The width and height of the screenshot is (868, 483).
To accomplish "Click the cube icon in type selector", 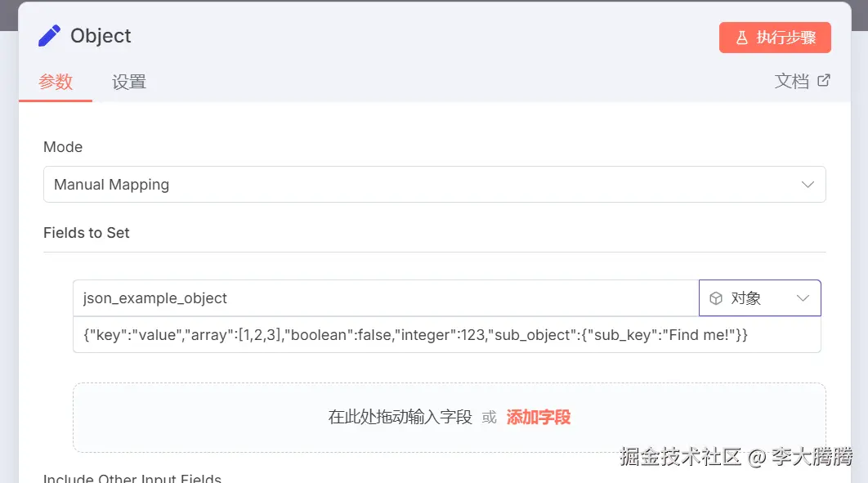I will (716, 298).
